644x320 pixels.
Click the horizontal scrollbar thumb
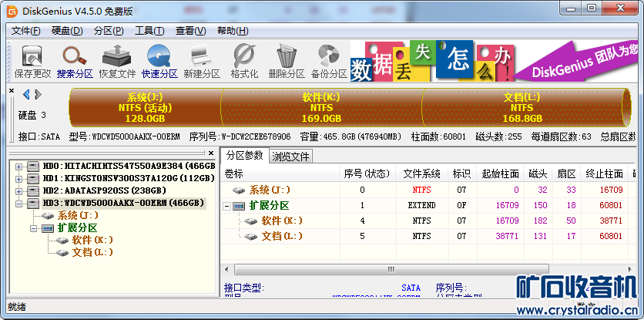(x=391, y=269)
